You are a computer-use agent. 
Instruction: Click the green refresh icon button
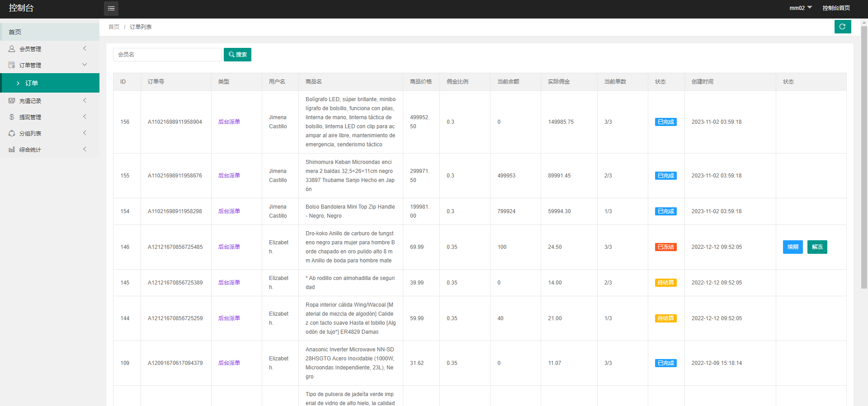click(843, 27)
